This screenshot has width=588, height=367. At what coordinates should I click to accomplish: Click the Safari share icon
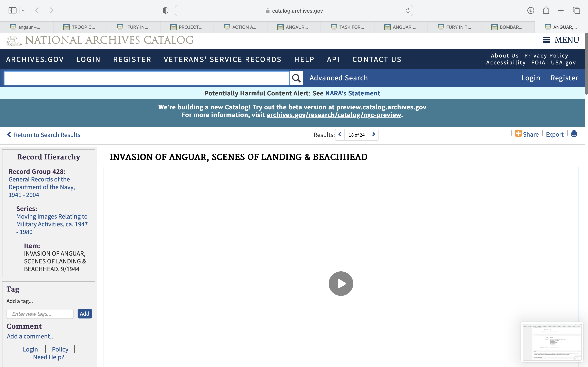pyautogui.click(x=546, y=10)
